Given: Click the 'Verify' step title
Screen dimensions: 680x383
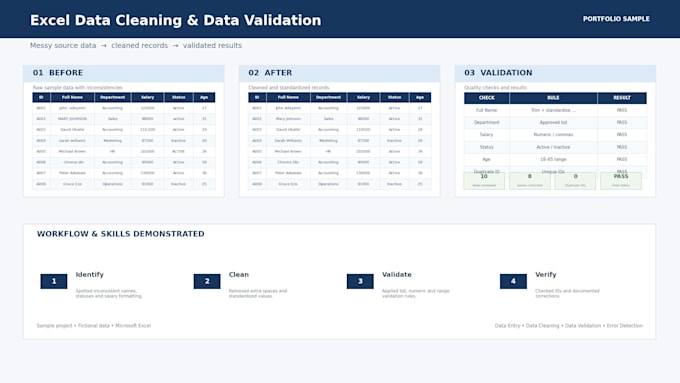Looking at the screenshot, I should 546,275.
